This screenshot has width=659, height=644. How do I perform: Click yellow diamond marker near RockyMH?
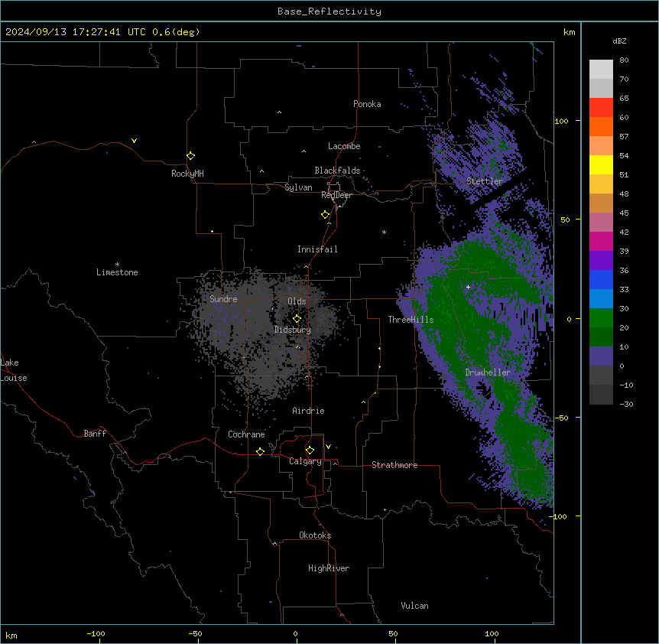pos(190,155)
